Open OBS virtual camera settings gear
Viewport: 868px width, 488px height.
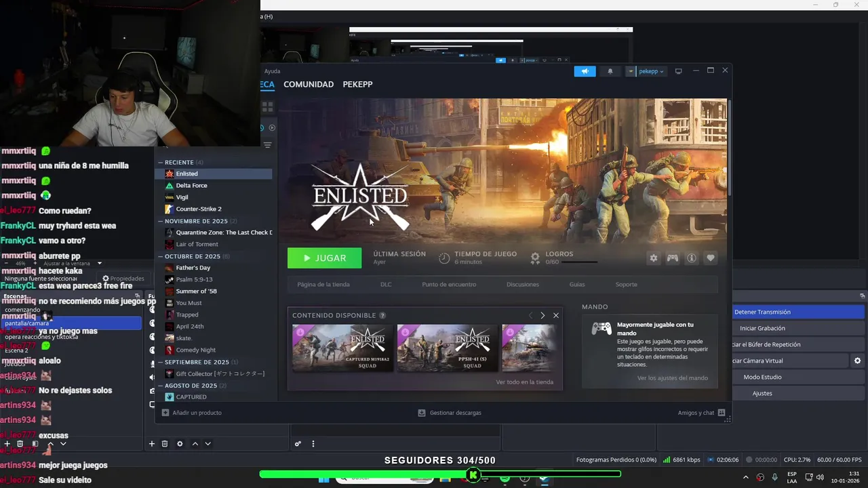click(857, 361)
